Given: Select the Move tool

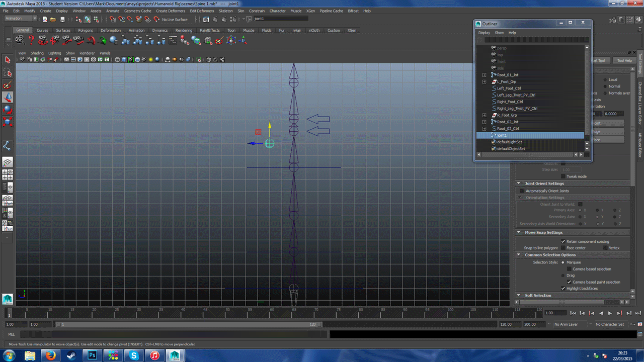Looking at the screenshot, I should (x=8, y=96).
